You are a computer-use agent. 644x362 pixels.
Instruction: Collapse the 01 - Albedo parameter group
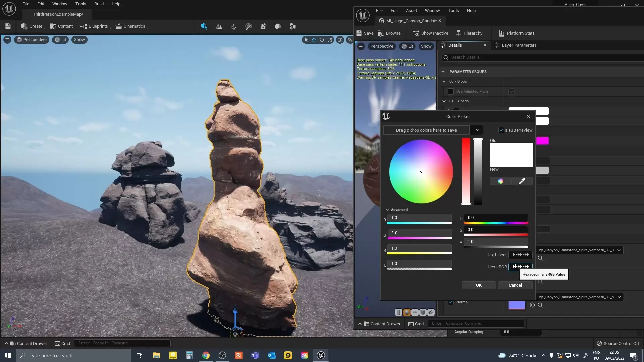point(444,101)
